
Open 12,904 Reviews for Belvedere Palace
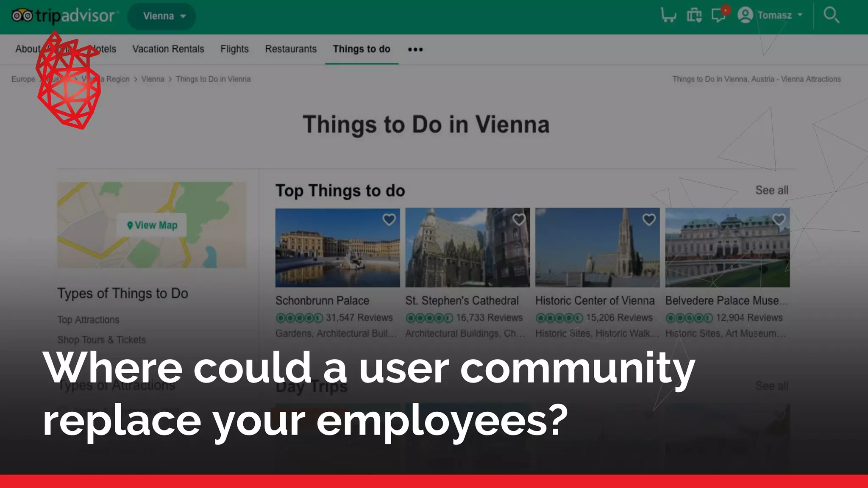[749, 318]
